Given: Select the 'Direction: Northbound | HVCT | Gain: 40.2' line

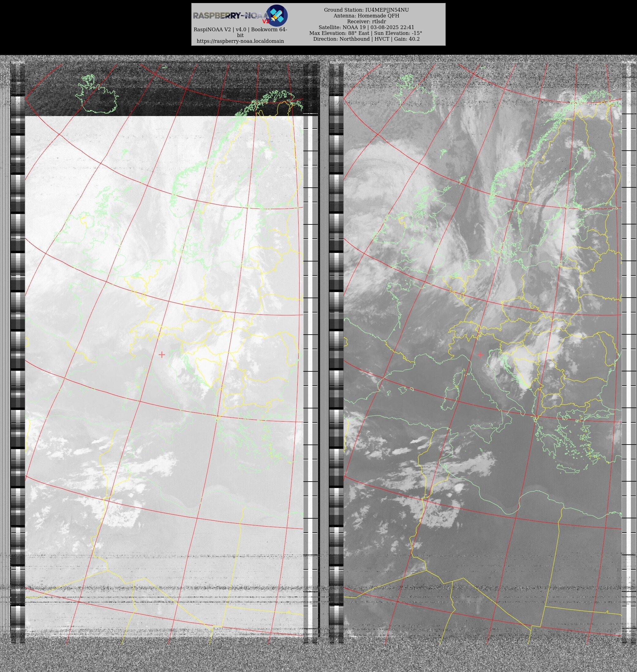Looking at the screenshot, I should 366,39.
